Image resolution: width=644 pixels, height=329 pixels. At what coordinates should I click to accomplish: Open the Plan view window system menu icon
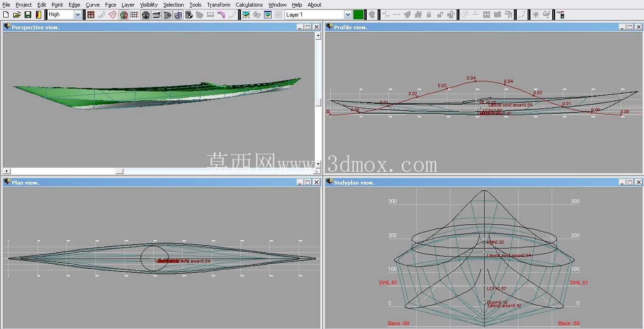7,182
